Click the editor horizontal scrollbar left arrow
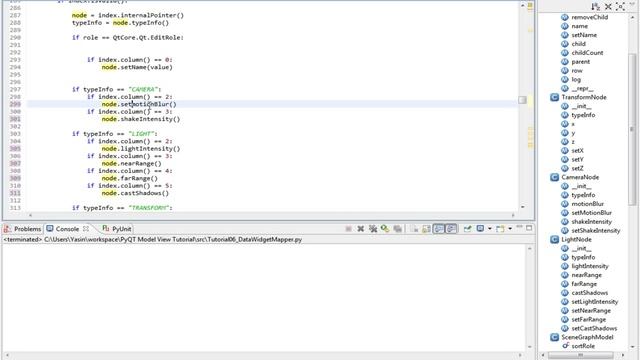 30,215
